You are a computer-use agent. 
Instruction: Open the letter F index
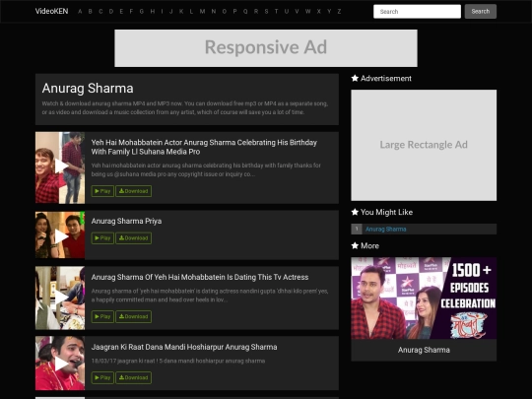pyautogui.click(x=131, y=11)
